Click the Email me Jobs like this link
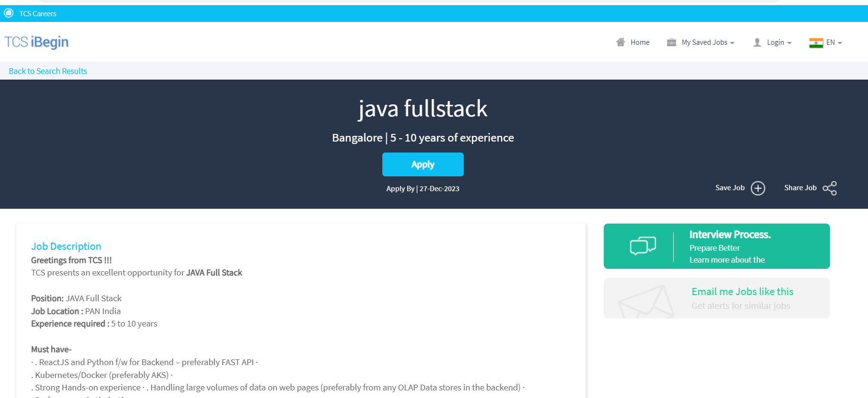This screenshot has height=398, width=868. 742,292
